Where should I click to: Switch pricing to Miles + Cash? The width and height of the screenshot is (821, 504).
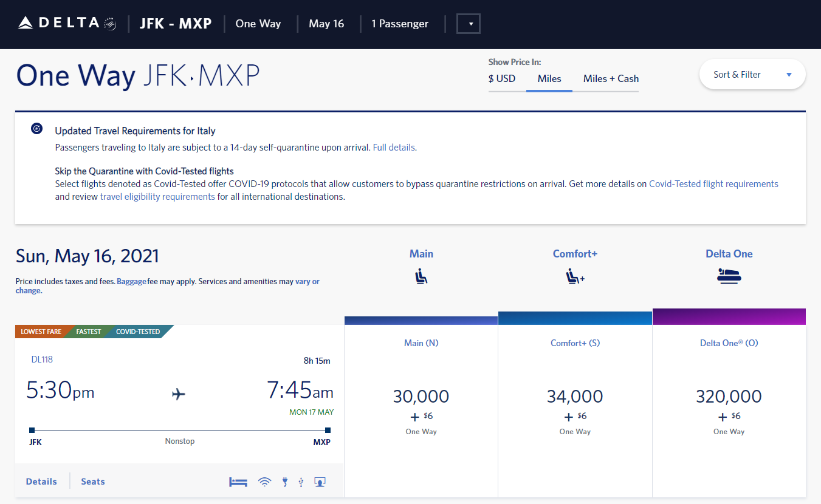(610, 78)
